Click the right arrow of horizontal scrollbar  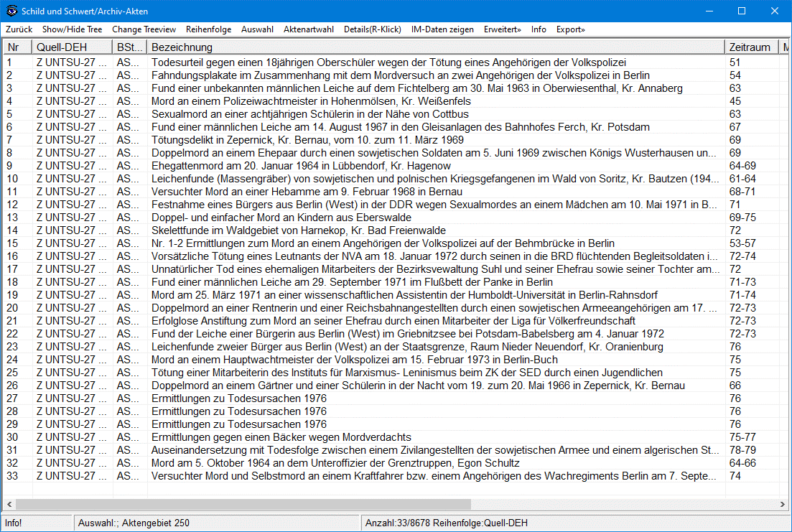(x=783, y=504)
